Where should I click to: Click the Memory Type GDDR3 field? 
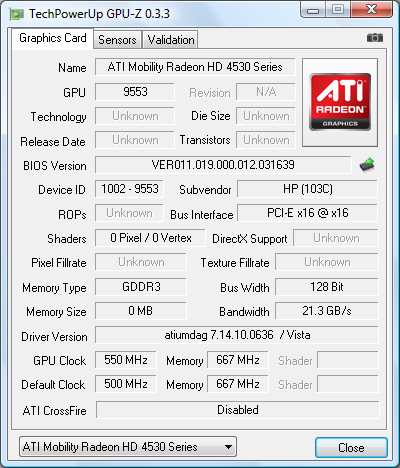[x=141, y=287]
